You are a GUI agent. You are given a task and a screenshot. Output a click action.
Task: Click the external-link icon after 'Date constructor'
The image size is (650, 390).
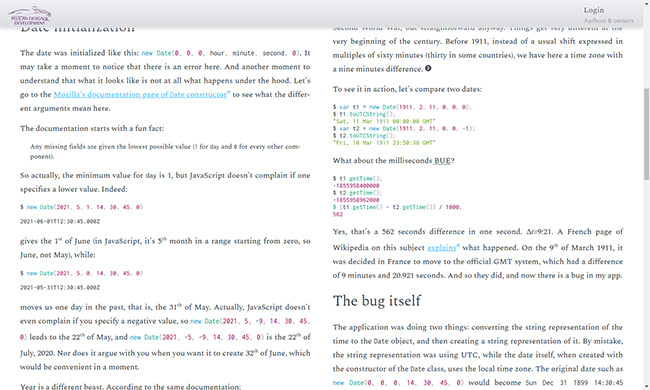point(229,92)
